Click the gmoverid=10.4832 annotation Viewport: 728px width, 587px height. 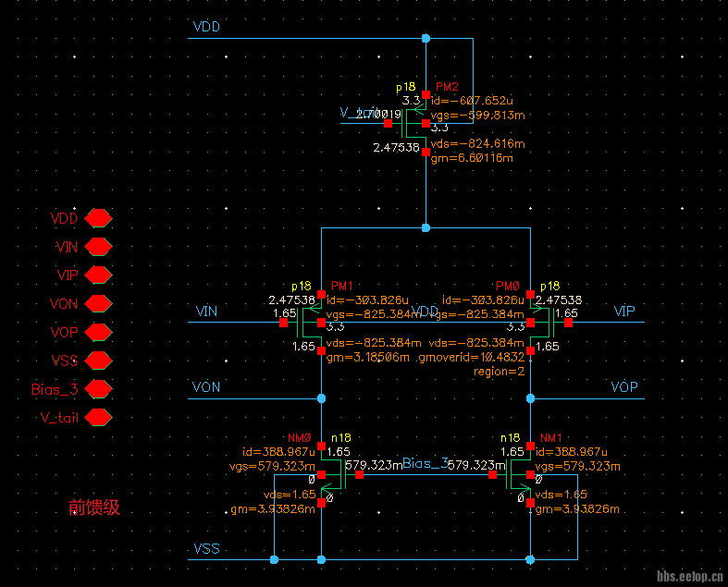pos(472,358)
